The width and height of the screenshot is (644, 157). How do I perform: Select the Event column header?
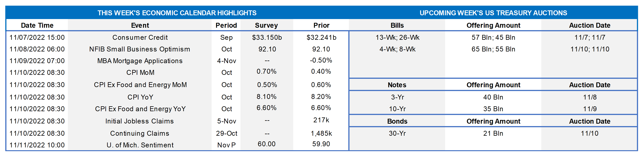[x=140, y=25]
